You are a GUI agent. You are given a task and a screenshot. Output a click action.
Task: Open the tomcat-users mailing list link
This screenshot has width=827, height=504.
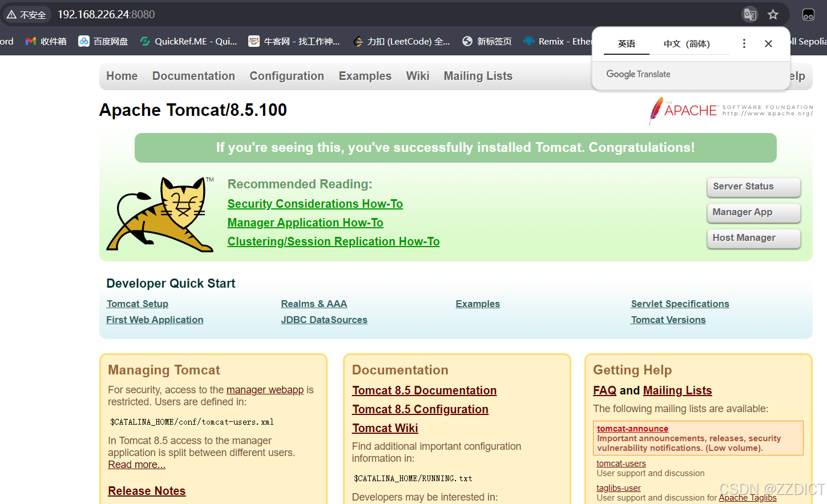coord(621,463)
